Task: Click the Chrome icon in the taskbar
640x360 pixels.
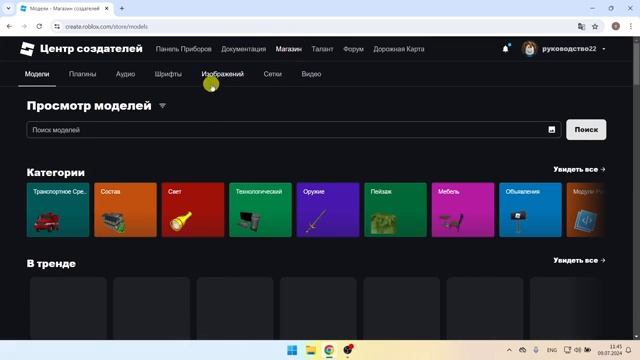Action: pyautogui.click(x=329, y=350)
